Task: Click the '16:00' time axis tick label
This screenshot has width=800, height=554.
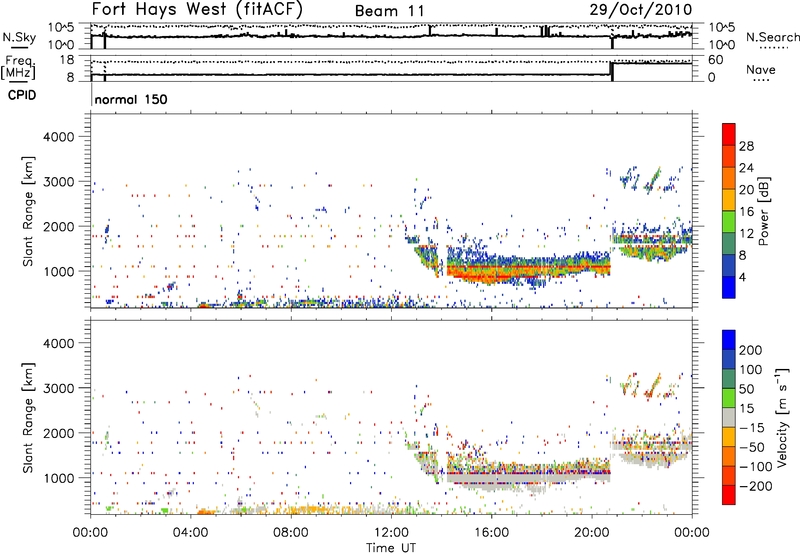Action: (x=491, y=533)
